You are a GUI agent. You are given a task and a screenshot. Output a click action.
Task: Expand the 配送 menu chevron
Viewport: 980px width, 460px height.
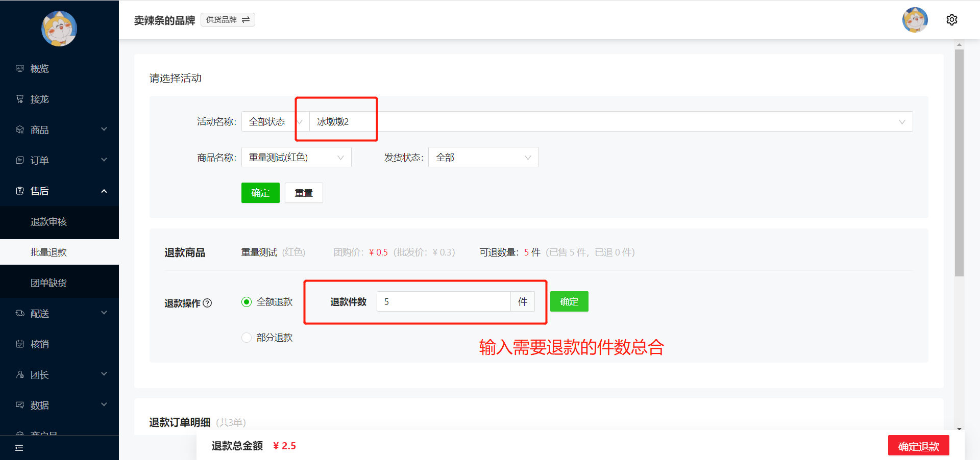104,313
